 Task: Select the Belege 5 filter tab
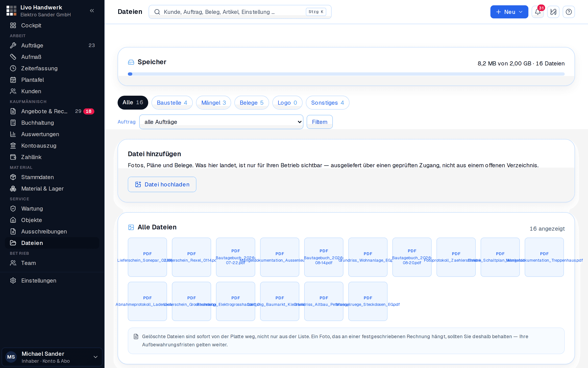252,102
